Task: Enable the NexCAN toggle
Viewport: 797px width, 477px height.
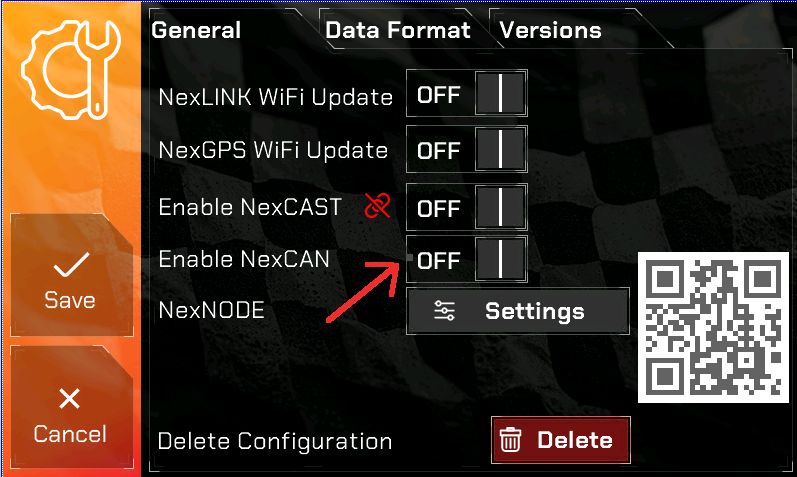Action: coord(467,259)
